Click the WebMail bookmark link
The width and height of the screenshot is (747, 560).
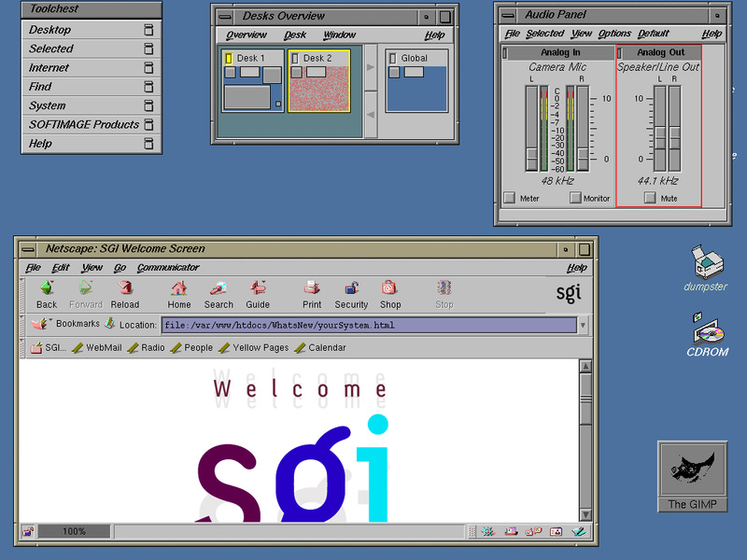coord(103,347)
